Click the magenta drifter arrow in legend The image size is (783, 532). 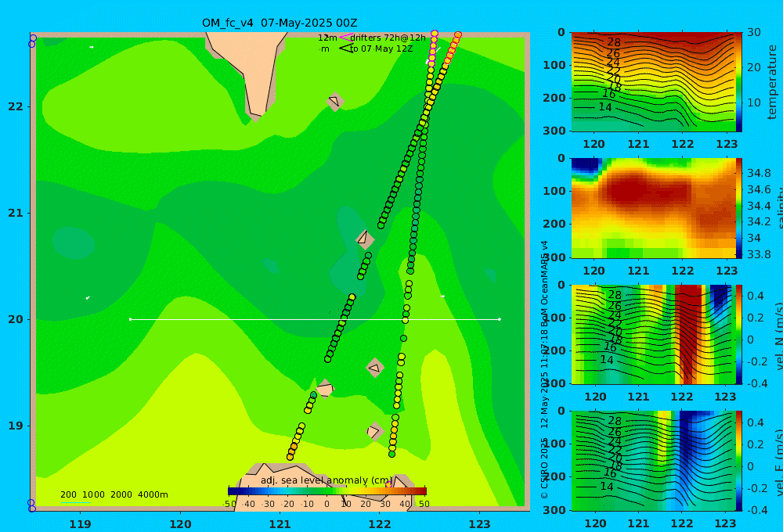(x=346, y=38)
